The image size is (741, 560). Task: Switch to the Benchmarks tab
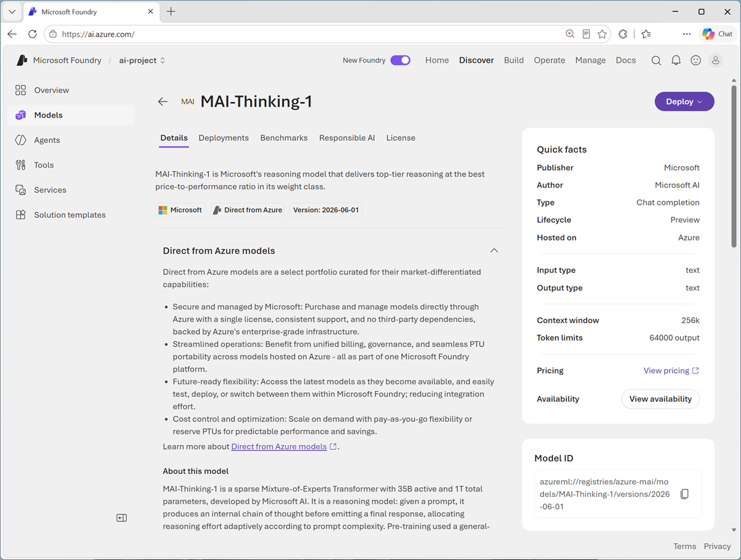284,138
